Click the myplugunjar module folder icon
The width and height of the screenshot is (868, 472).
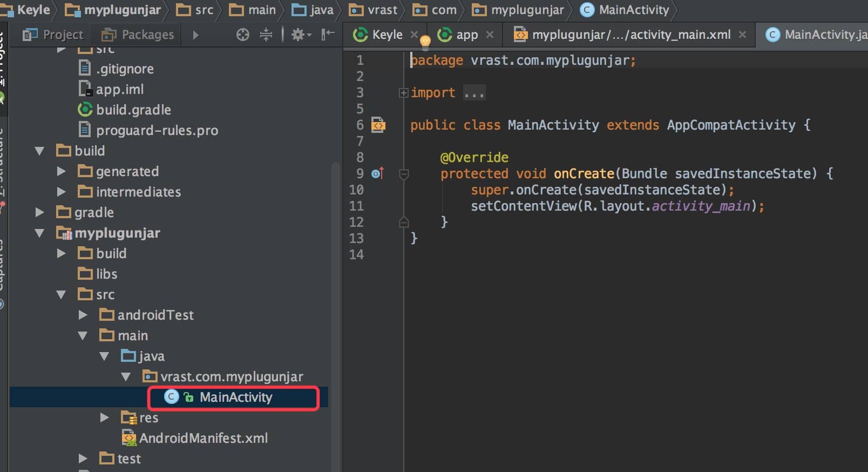pos(64,233)
